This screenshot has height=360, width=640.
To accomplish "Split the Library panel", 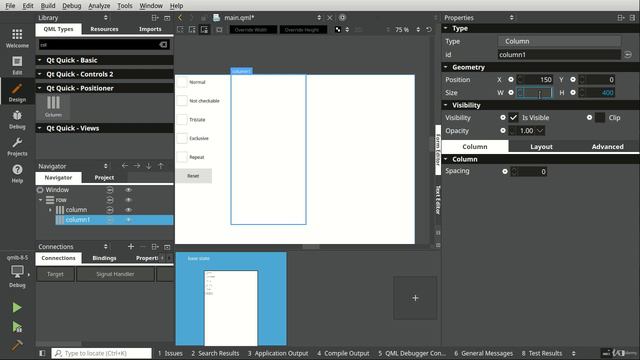I will point(155,18).
